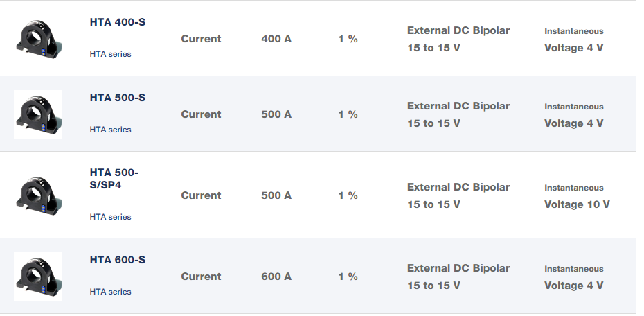The image size is (644, 316).
Task: Click HTA series link under HTA 500-S
Action: coord(110,130)
